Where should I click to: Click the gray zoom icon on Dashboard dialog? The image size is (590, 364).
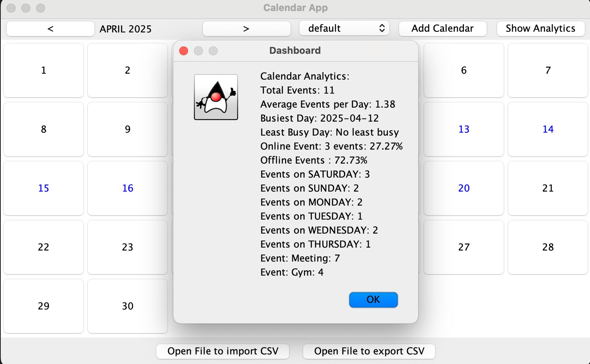(213, 51)
